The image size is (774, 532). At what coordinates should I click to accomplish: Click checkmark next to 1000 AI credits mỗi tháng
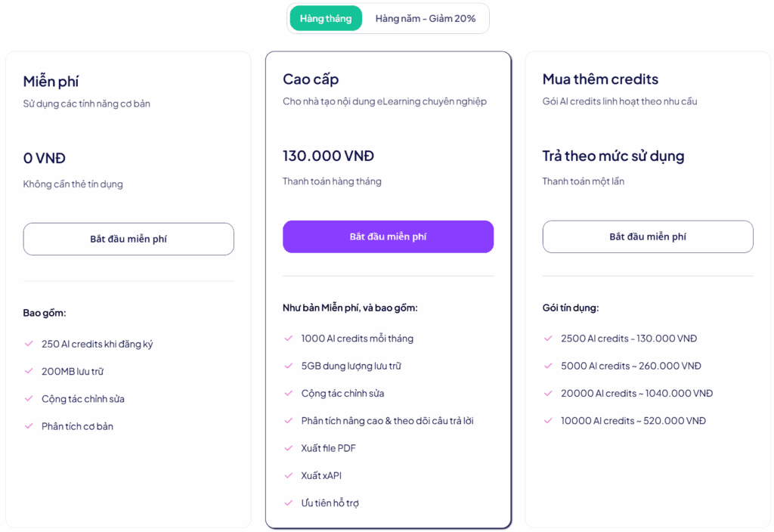(x=288, y=338)
